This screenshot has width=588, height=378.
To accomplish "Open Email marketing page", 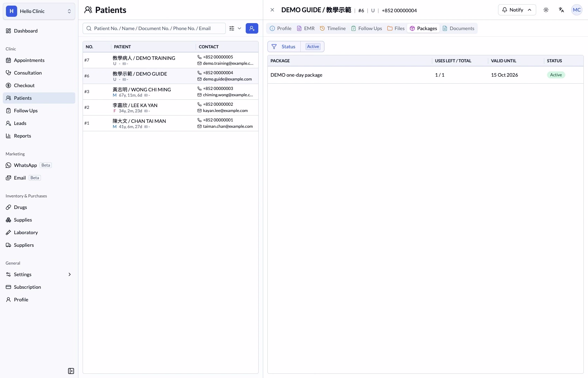I will (39, 178).
